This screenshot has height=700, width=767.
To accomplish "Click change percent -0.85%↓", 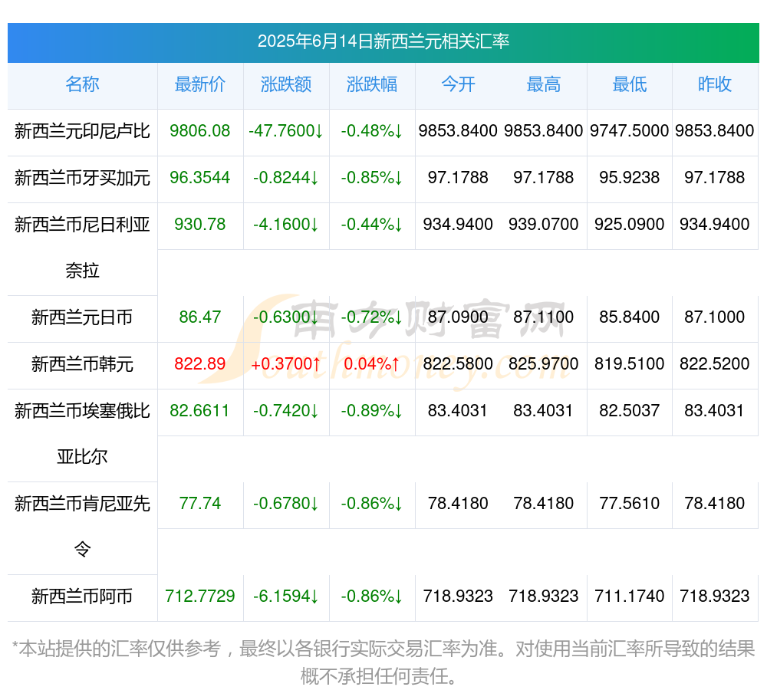I will [372, 177].
